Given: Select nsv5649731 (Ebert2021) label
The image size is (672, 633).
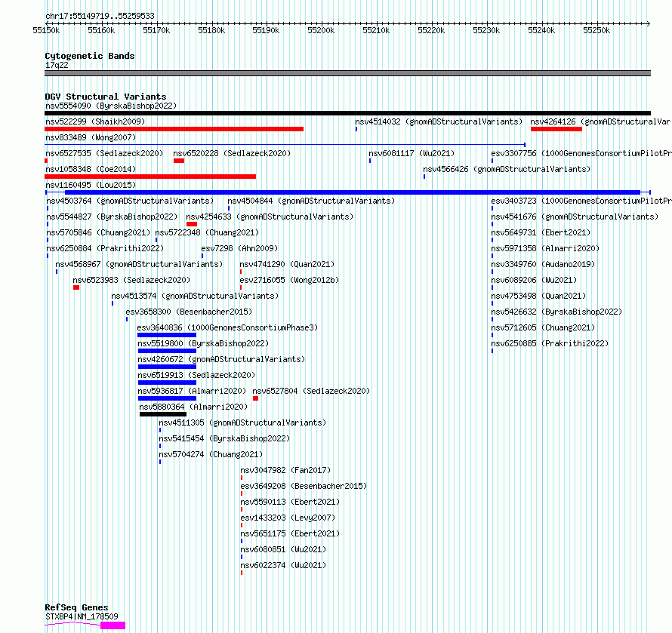Looking at the screenshot, I should [541, 232].
